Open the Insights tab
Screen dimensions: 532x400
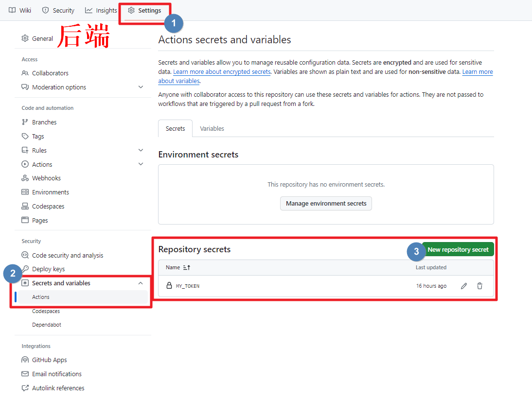point(101,10)
